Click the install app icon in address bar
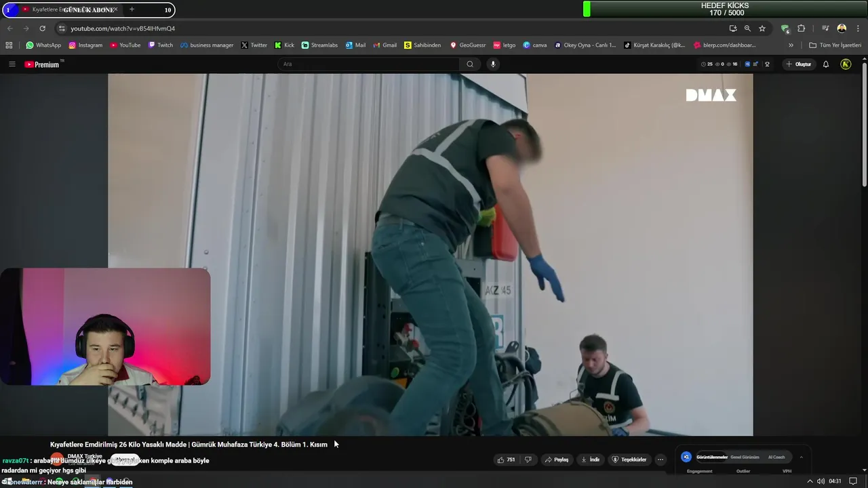The height and width of the screenshot is (488, 868). pyautogui.click(x=733, y=28)
